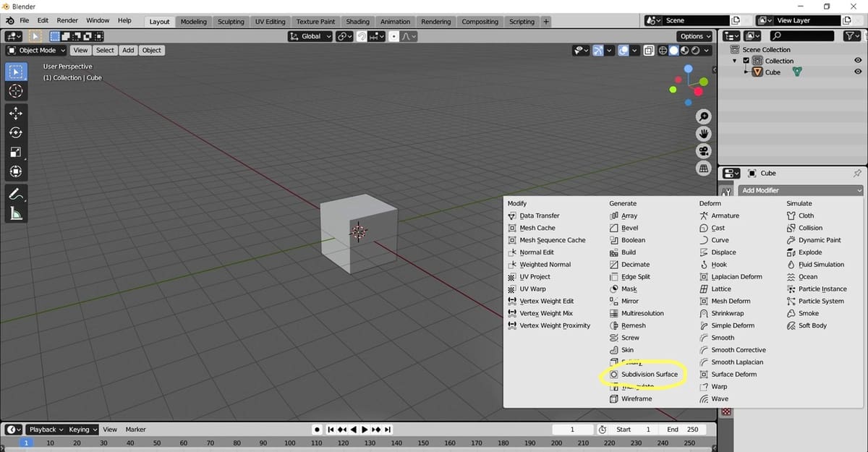Switch perspective/orthographic grid icon
The image size is (868, 452).
703,169
